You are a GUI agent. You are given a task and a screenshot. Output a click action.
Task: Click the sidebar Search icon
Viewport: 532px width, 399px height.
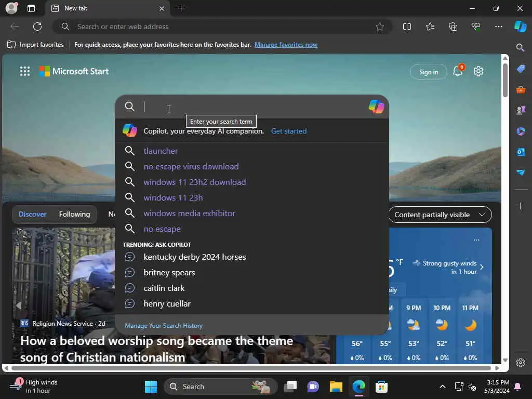[x=520, y=47]
